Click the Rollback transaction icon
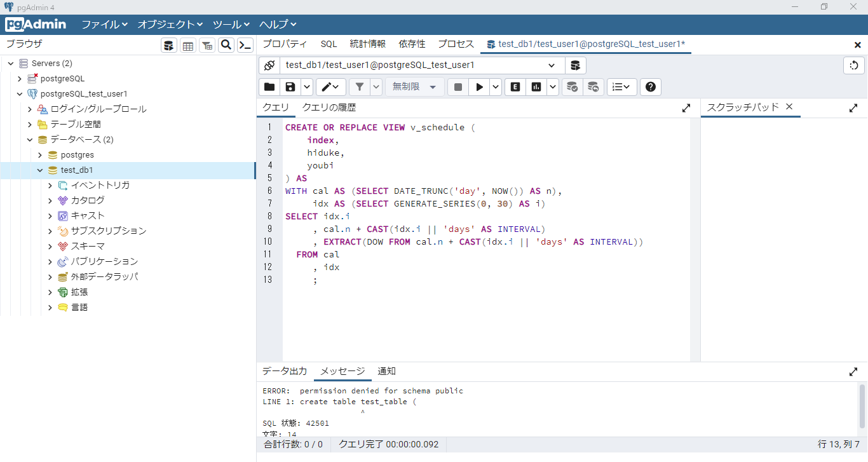 593,87
